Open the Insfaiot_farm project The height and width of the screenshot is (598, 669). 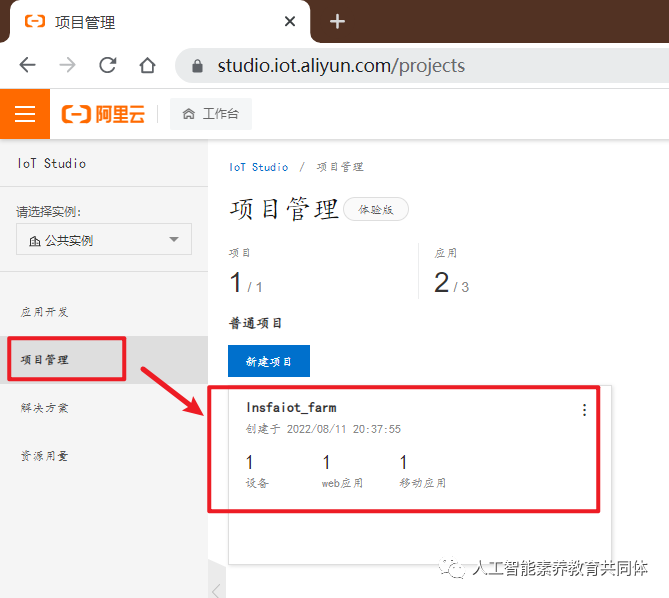coord(291,408)
